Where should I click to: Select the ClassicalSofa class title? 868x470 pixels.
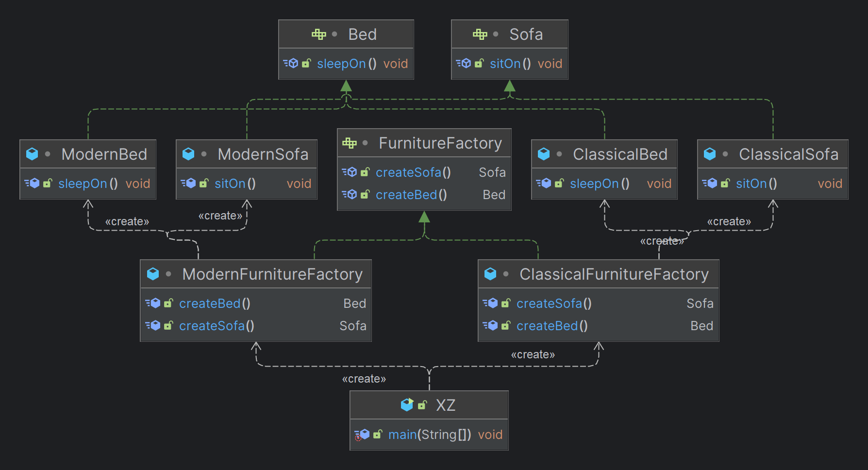coord(789,154)
